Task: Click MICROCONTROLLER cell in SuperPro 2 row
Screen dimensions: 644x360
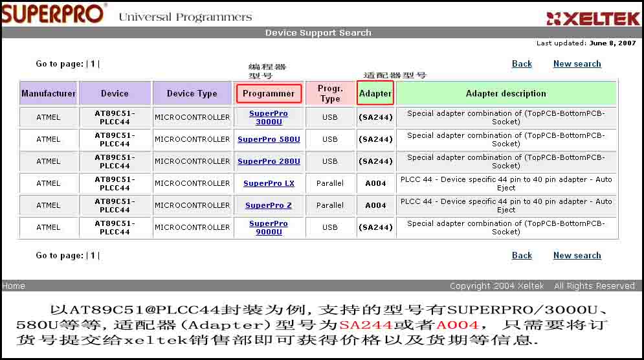Action: pos(192,205)
